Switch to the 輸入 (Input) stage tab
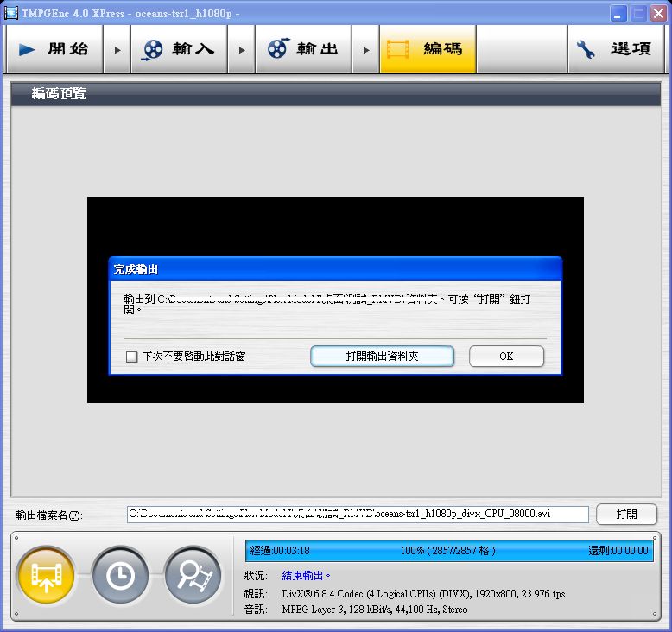 [x=179, y=49]
